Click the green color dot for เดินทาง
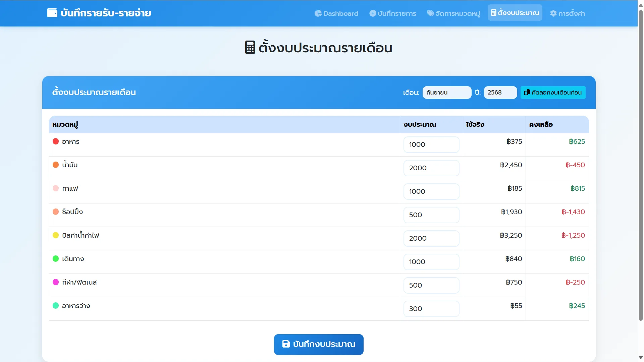Viewport: 644px width, 362px height. point(56,259)
